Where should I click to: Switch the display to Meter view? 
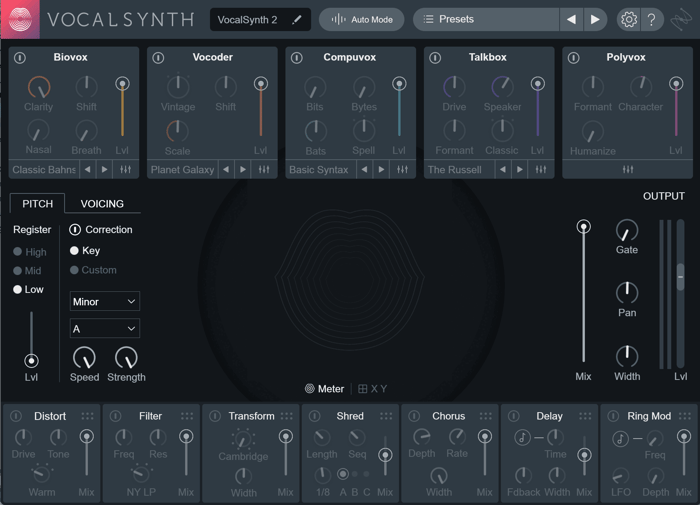tap(325, 389)
